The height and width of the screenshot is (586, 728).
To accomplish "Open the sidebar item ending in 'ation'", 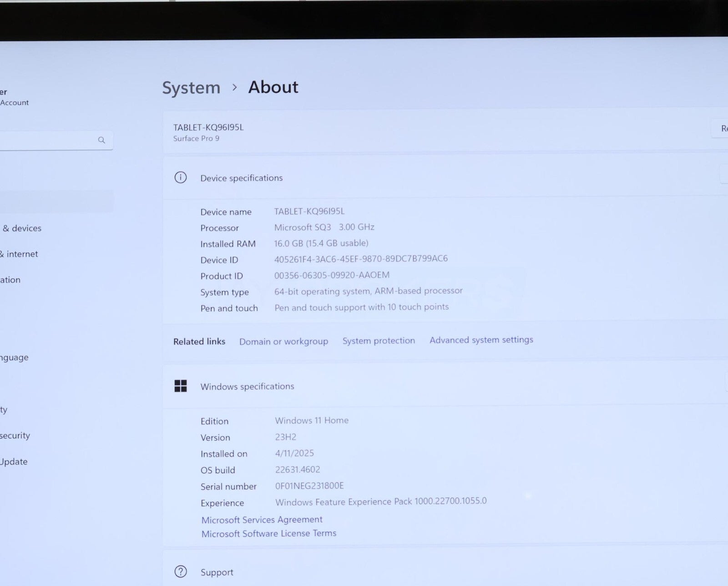I will tap(10, 280).
